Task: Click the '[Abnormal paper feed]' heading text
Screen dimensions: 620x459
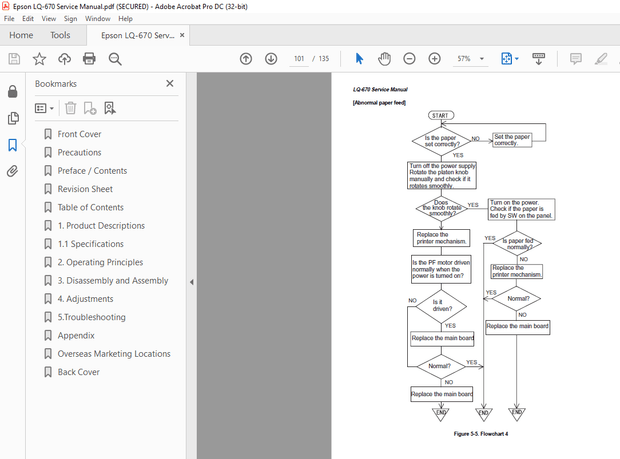Action: (379, 103)
